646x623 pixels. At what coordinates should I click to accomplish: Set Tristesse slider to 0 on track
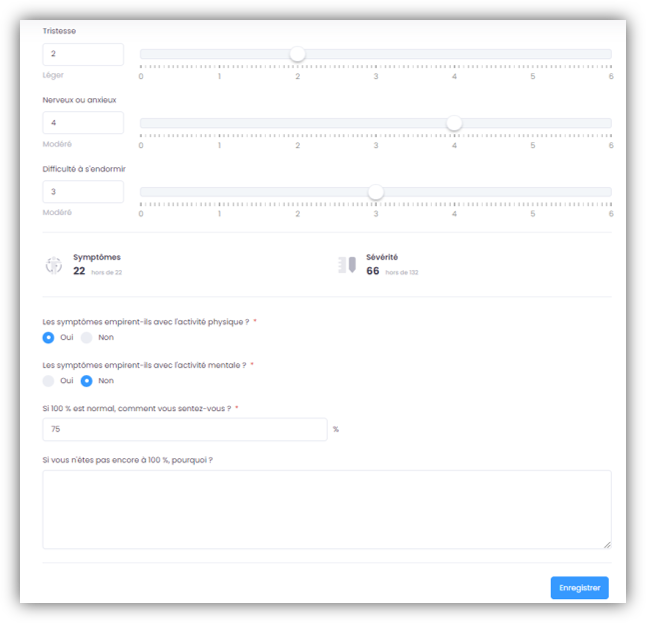142,54
